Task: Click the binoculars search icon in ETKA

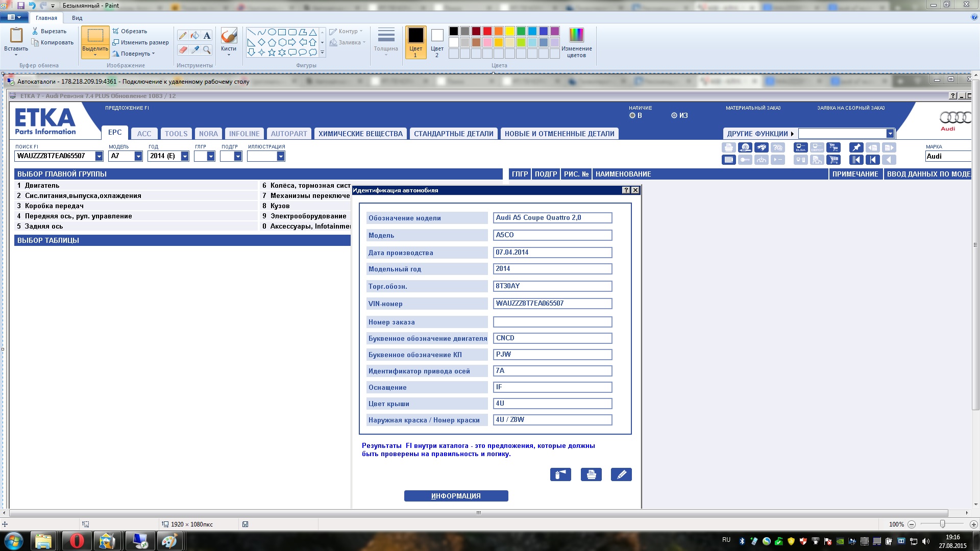Action: coord(762,147)
